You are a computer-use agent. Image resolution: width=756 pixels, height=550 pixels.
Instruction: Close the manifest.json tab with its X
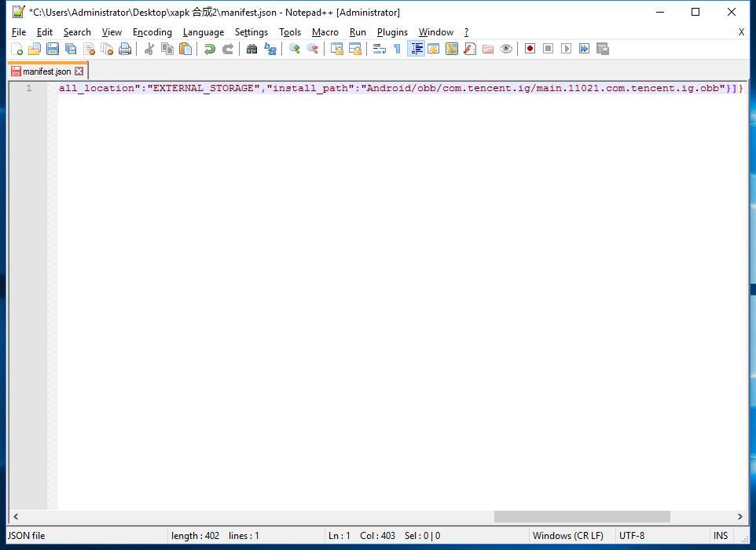pos(79,71)
